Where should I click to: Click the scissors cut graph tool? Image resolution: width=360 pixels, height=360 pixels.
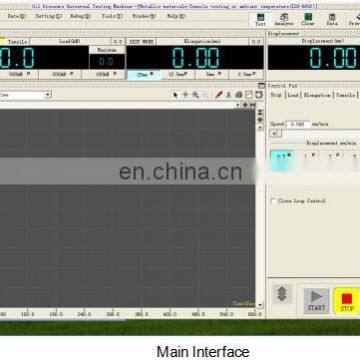pyautogui.click(x=229, y=95)
